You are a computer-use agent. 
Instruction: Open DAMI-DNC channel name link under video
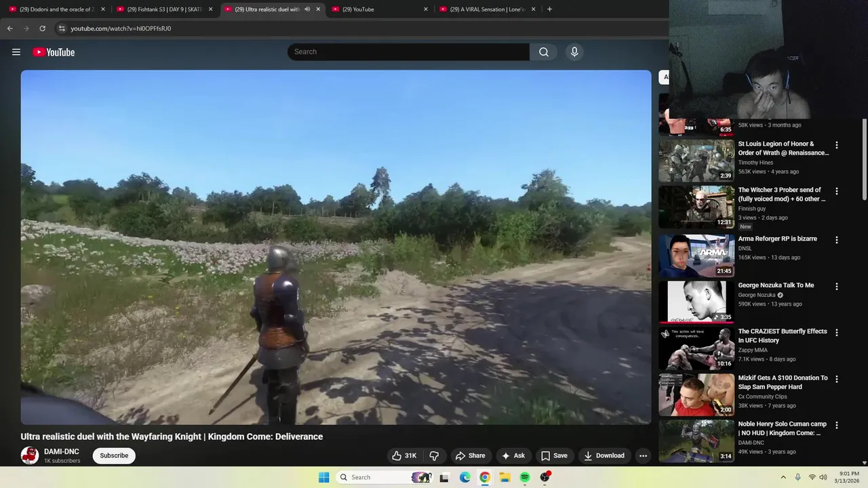[62, 451]
